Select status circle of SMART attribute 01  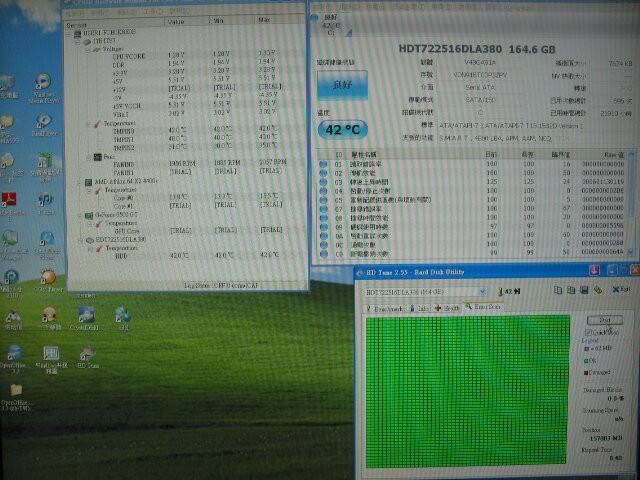(324, 164)
